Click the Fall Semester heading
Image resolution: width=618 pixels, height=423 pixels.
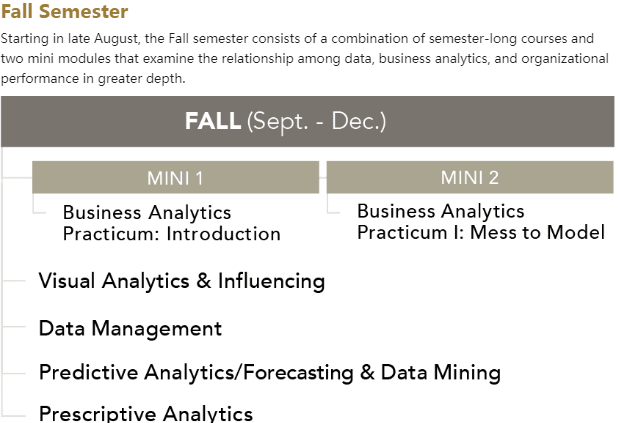65,11
